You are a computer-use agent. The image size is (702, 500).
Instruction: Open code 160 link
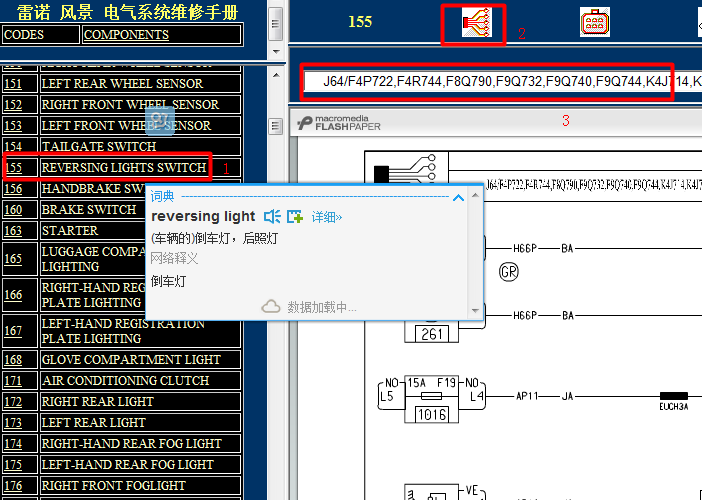[x=13, y=210]
